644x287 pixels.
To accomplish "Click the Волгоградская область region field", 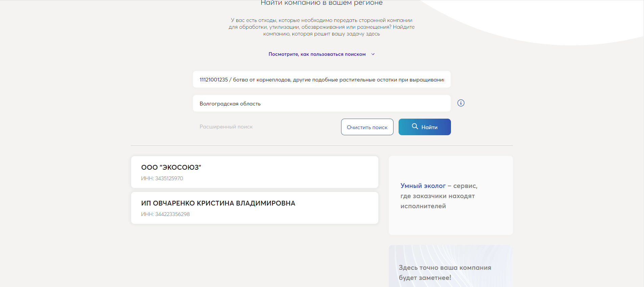I will point(322,103).
